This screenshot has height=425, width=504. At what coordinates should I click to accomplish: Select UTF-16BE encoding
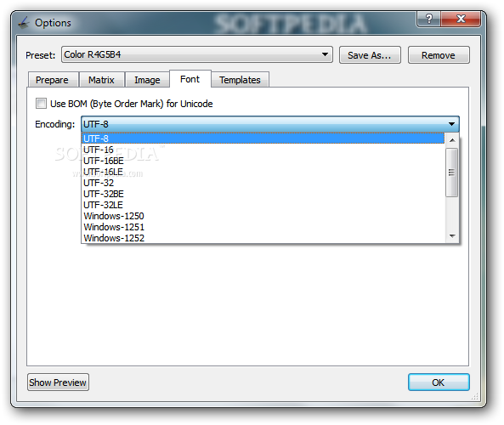tap(263, 161)
